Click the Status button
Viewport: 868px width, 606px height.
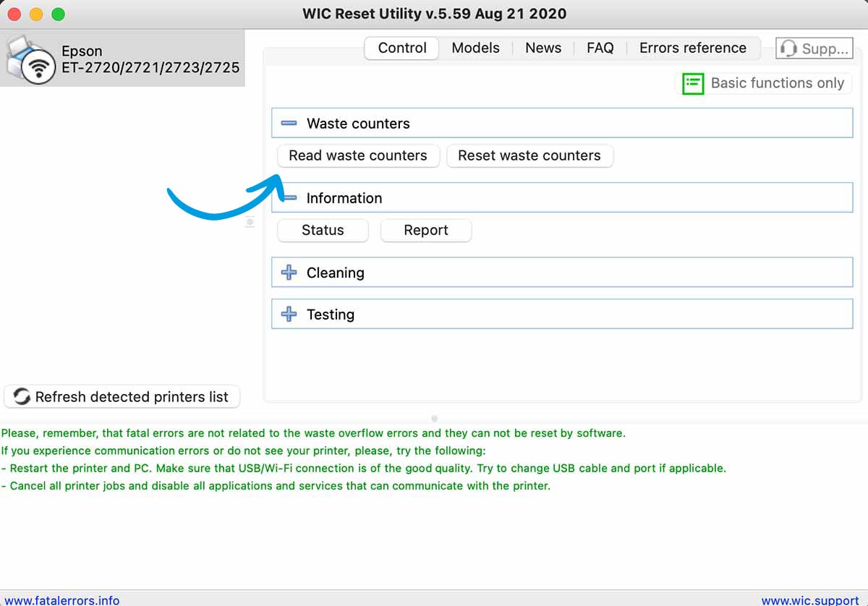(323, 230)
